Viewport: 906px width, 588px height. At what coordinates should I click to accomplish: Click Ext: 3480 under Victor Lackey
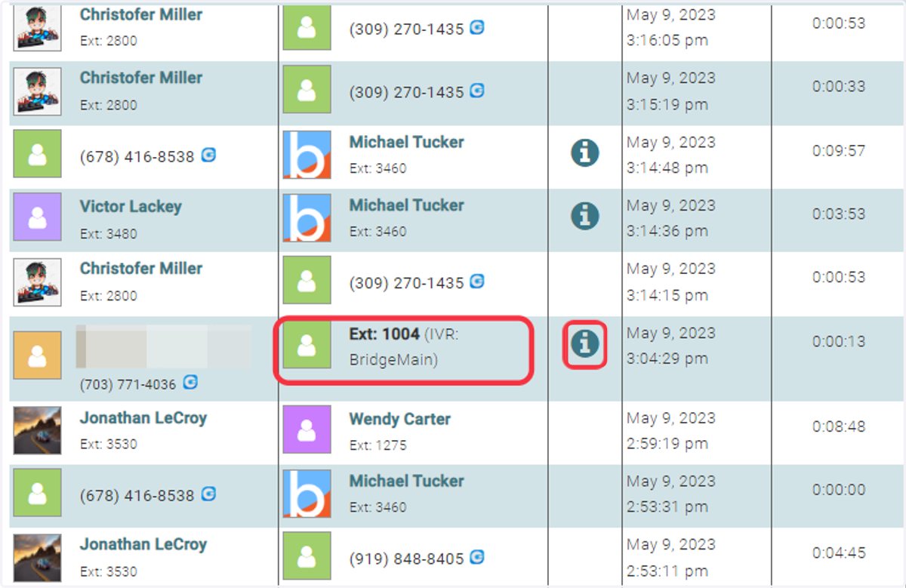click(109, 234)
